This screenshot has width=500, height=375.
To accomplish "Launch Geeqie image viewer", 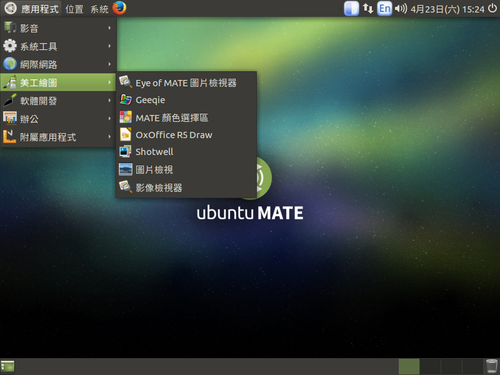I will tap(186, 100).
